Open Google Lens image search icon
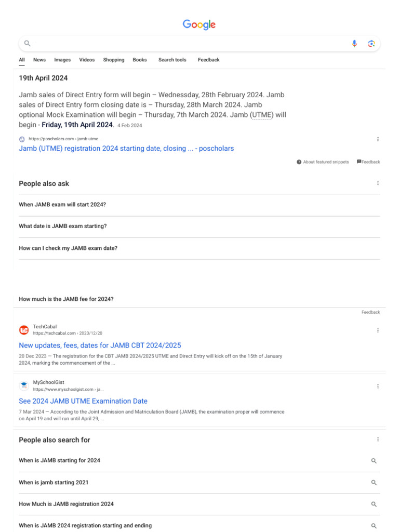This screenshot has width=399, height=532. coord(371,44)
